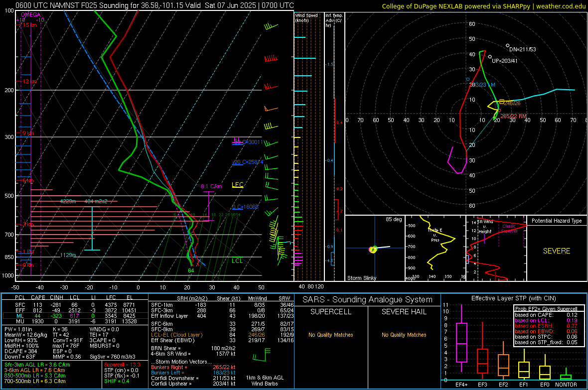Click the 'Bunkers Left = 183/23 kt' line

pos(193,373)
